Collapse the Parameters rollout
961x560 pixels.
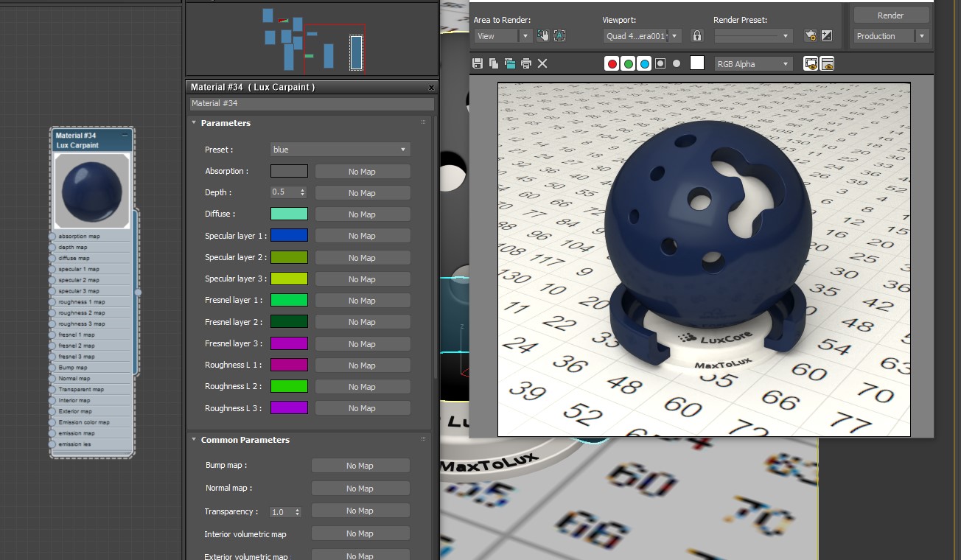[226, 123]
